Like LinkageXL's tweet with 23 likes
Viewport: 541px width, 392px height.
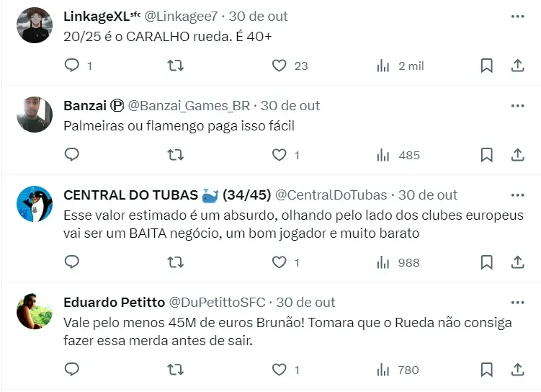click(x=280, y=66)
